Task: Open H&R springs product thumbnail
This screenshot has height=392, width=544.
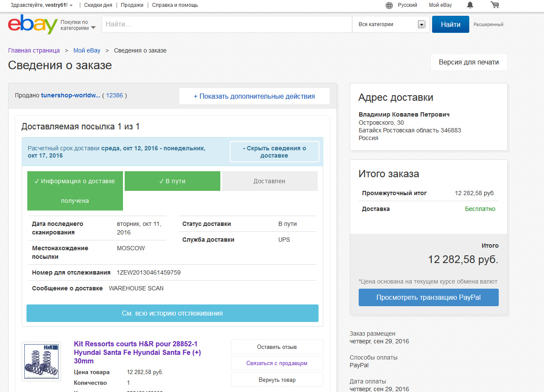Action: point(41,361)
